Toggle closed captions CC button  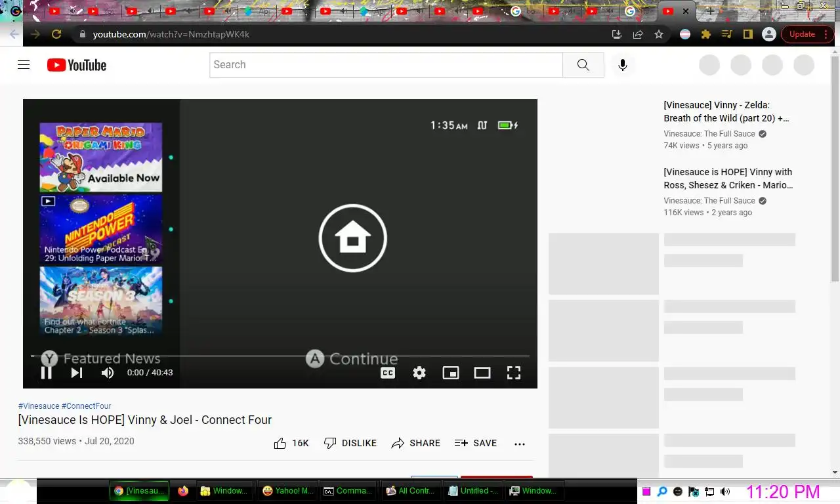388,373
